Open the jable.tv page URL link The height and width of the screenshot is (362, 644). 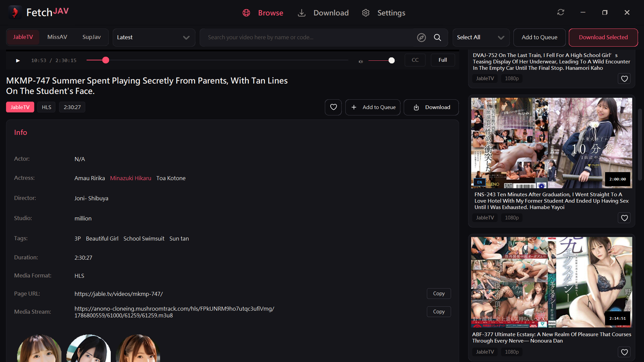pos(119,294)
